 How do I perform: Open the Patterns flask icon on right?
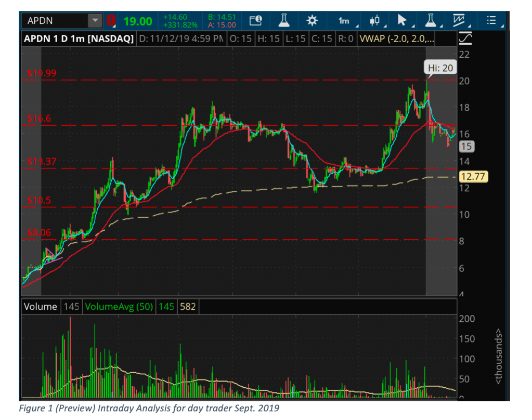click(431, 21)
